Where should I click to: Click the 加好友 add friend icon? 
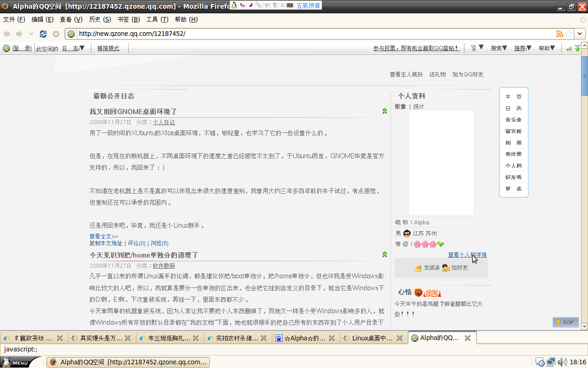click(446, 268)
